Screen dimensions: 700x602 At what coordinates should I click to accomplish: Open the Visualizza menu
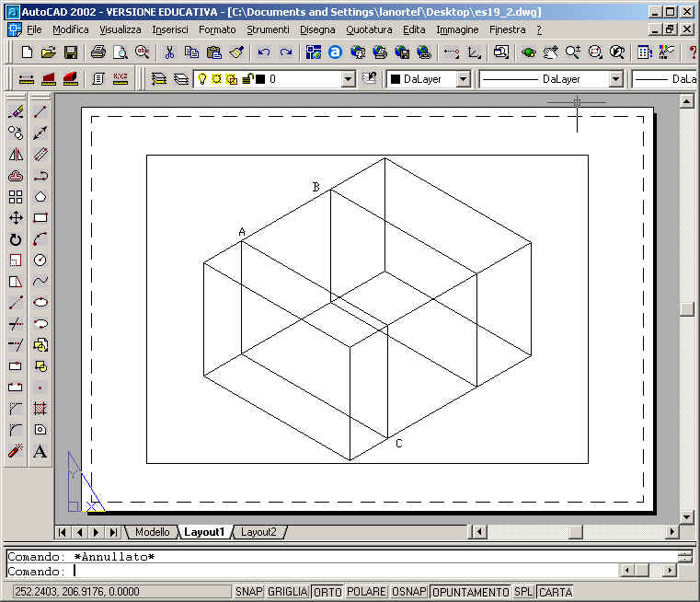pos(120,30)
